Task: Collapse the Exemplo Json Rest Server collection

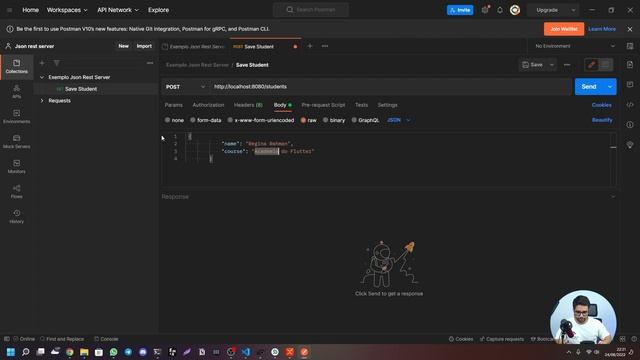Action: [x=42, y=77]
